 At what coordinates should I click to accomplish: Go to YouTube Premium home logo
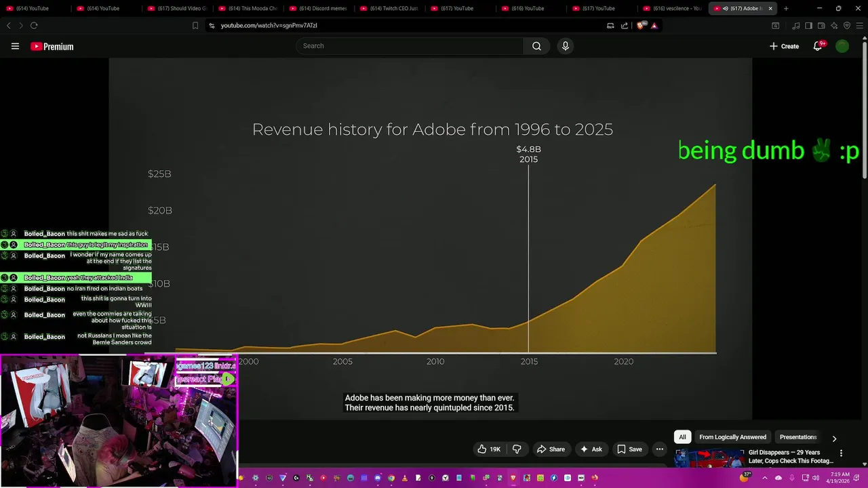52,46
